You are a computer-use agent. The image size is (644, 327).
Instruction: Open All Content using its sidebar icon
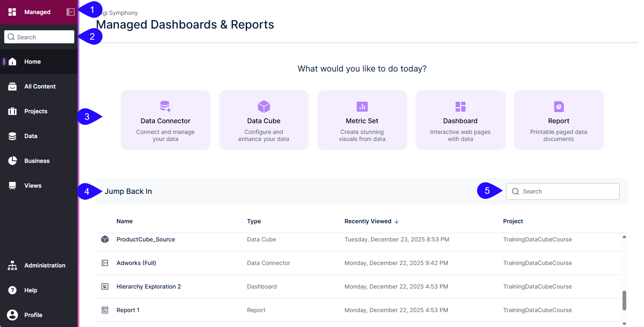point(12,86)
